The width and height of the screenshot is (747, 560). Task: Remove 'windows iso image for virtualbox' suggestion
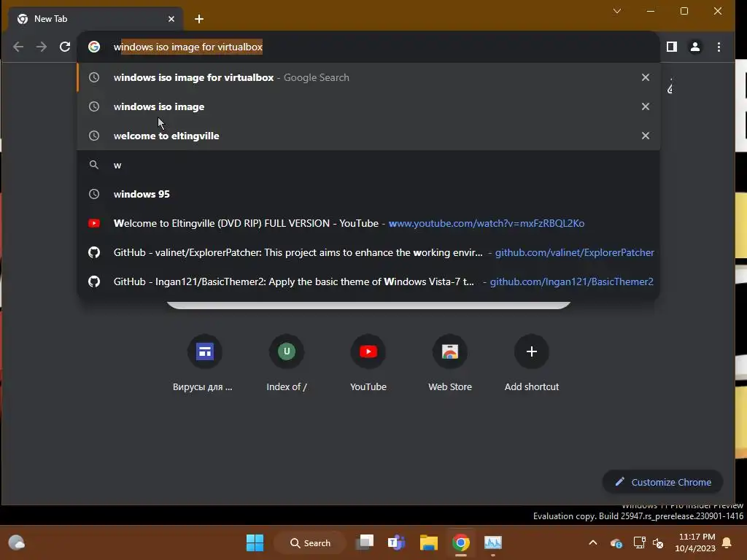646,77
